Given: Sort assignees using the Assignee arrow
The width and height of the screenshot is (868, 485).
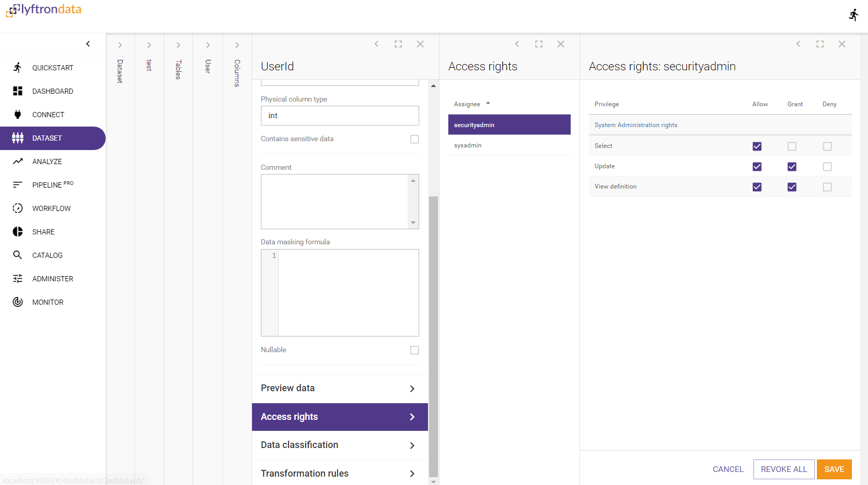Looking at the screenshot, I should coord(488,103).
